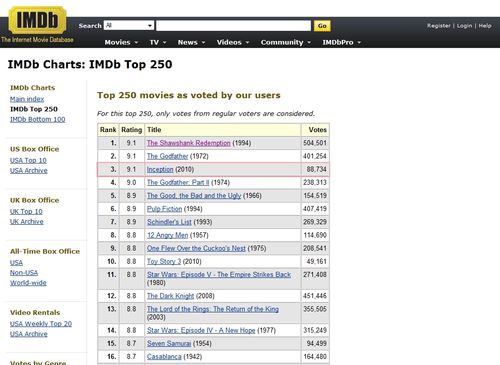Open The Godfather: Part II title
This screenshot has height=365, width=500.
tap(178, 182)
